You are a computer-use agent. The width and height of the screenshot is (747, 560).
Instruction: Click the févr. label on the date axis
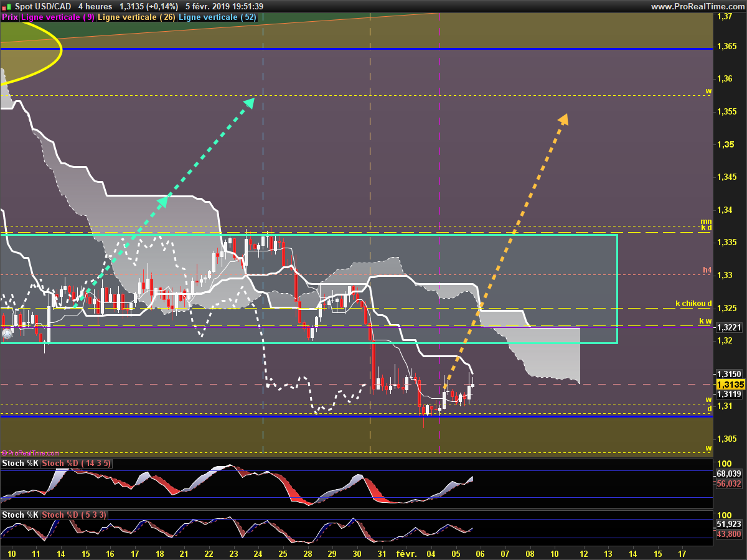(x=406, y=553)
